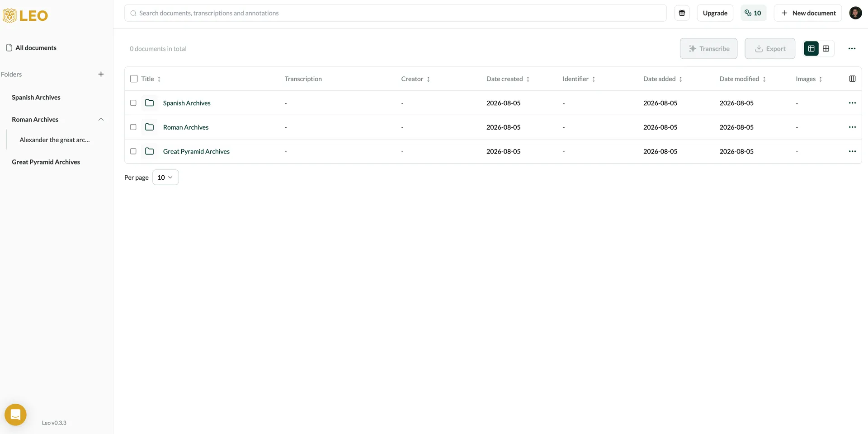The image size is (868, 434).
Task: Open row actions for Roman Archives
Action: pyautogui.click(x=852, y=127)
